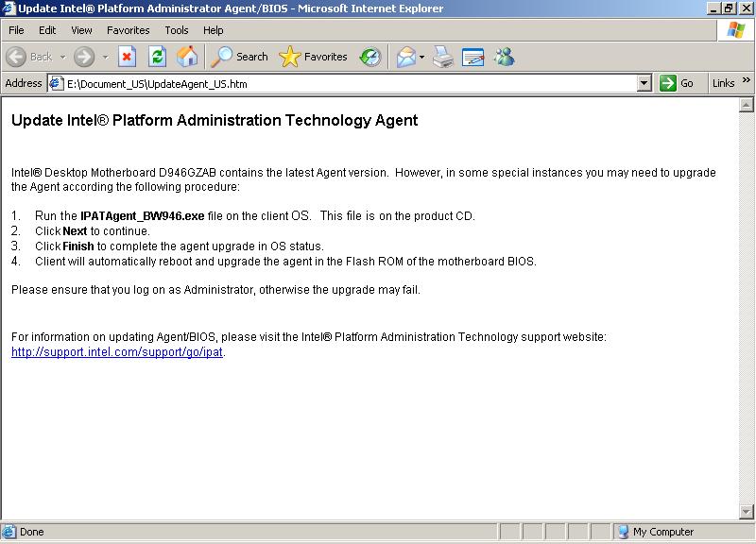756x544 pixels.
Task: Print the page using printer icon
Action: 443,57
